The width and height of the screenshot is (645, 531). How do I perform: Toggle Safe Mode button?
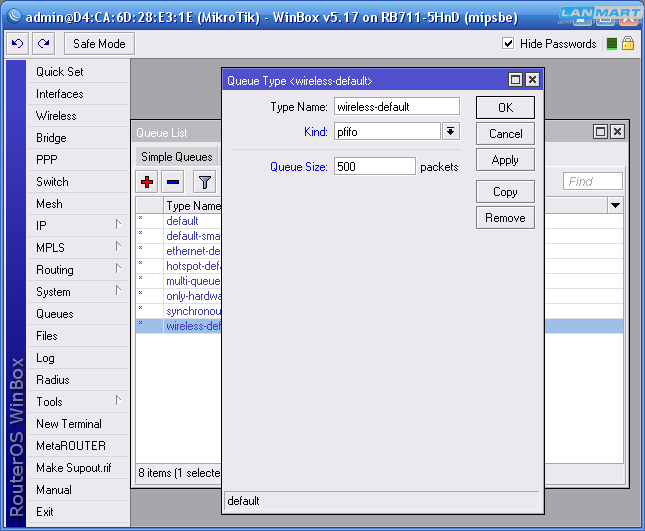[99, 44]
